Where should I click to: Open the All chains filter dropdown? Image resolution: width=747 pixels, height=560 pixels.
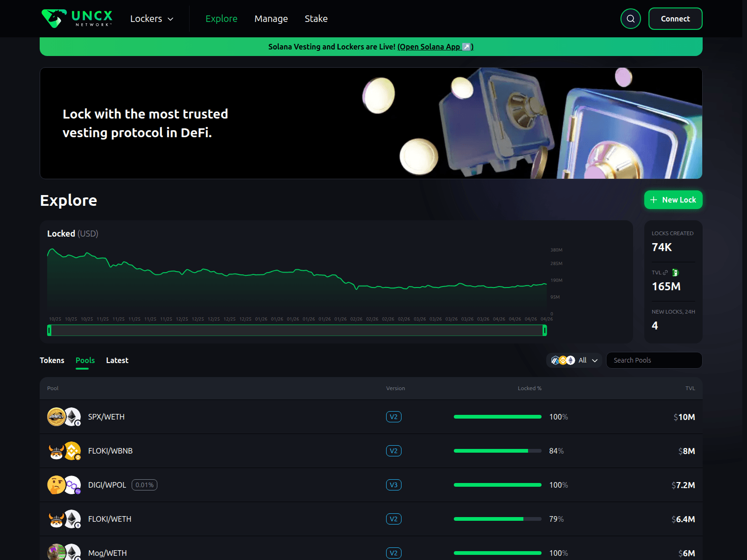pyautogui.click(x=574, y=360)
